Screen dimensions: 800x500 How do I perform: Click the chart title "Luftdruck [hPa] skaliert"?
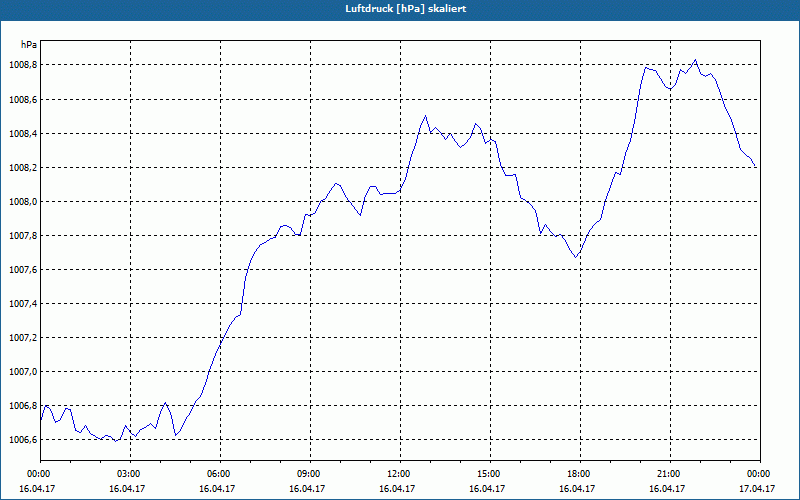[x=405, y=9]
